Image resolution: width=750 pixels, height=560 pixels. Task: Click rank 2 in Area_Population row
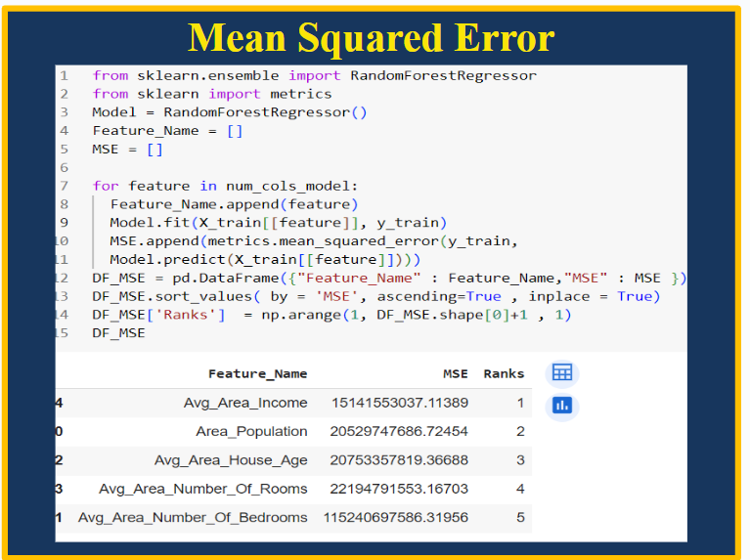pos(520,431)
